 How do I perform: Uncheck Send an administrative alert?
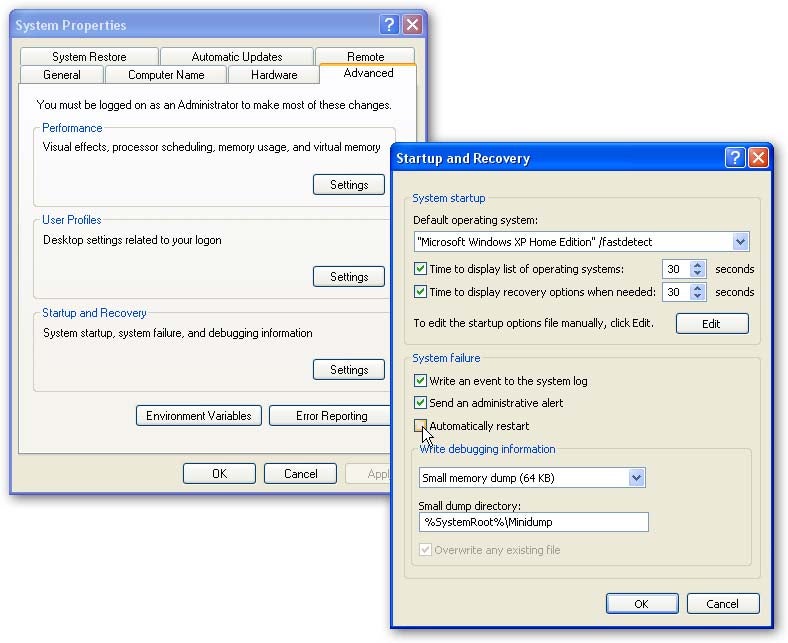[420, 403]
